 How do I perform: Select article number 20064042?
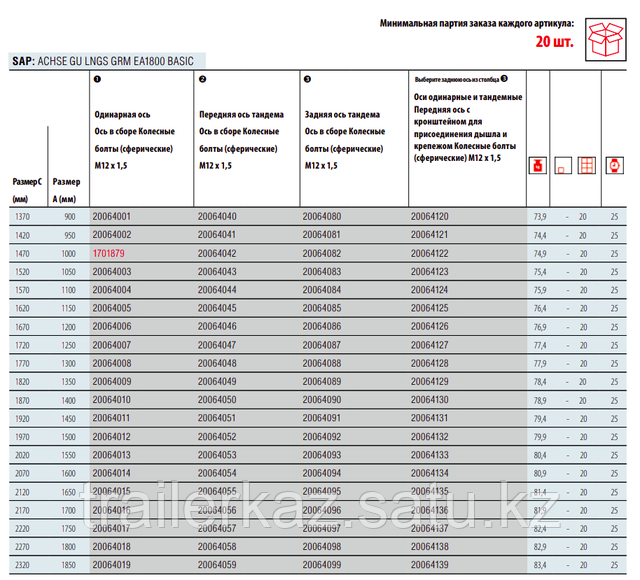click(217, 253)
